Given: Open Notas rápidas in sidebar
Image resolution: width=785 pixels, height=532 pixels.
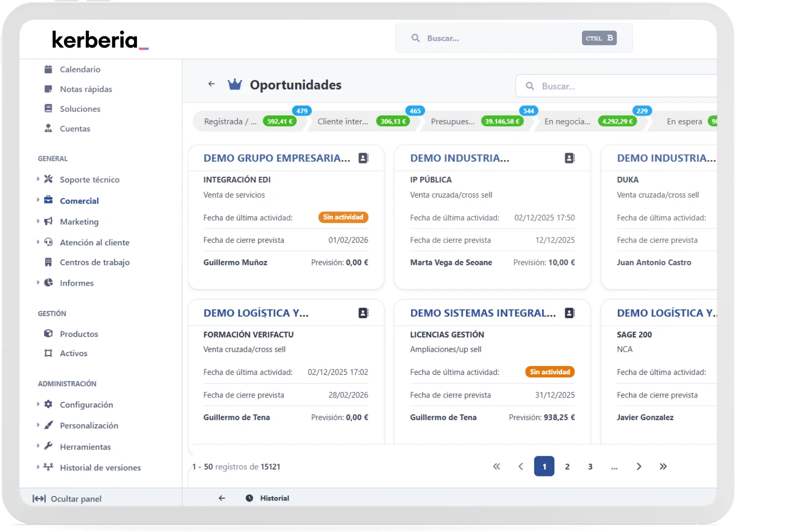Looking at the screenshot, I should [x=86, y=89].
